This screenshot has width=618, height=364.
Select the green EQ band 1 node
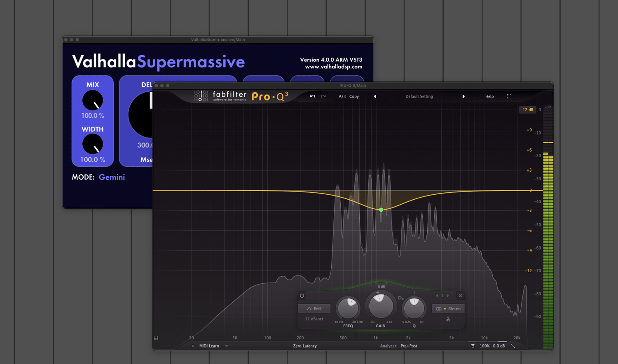point(381,210)
